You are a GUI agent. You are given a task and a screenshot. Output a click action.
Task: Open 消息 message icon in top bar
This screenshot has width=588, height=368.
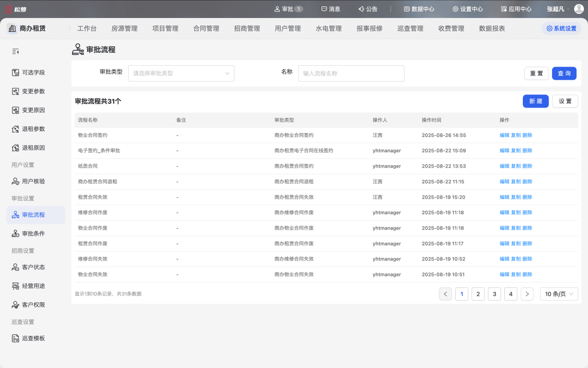324,9
